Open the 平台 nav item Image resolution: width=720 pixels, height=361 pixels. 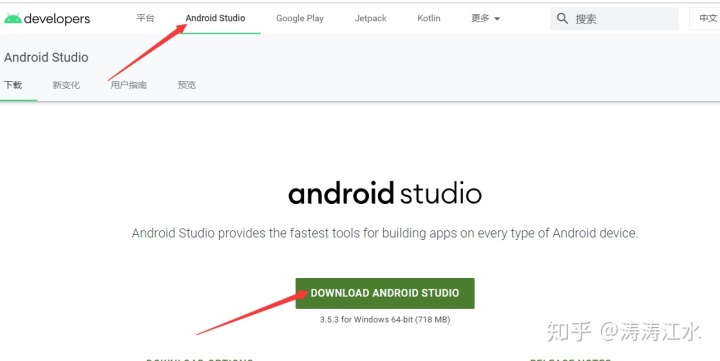pyautogui.click(x=146, y=18)
